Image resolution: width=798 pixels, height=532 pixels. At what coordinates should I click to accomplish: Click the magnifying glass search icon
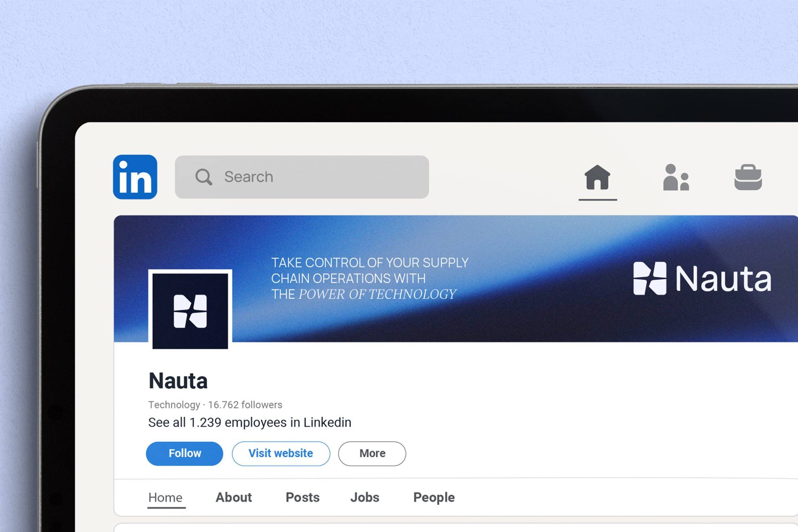(204, 177)
